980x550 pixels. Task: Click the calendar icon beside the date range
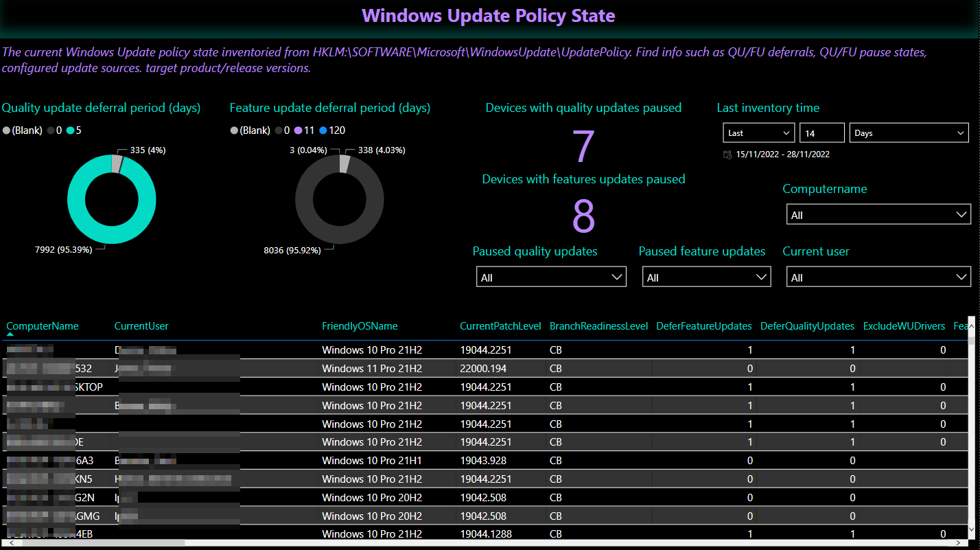pos(727,154)
